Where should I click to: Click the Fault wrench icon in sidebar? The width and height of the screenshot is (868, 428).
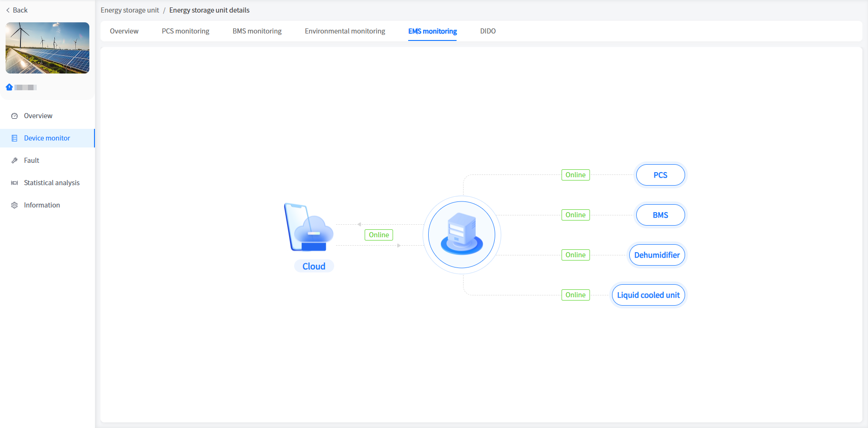(x=14, y=160)
